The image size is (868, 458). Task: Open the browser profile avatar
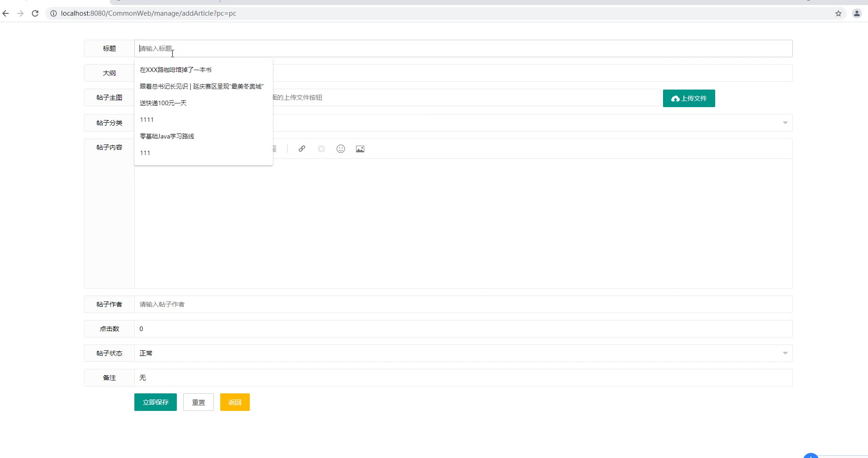tap(856, 13)
